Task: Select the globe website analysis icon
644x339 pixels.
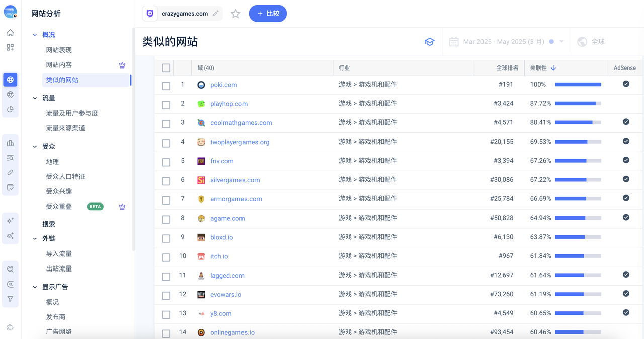Action: tap(10, 80)
